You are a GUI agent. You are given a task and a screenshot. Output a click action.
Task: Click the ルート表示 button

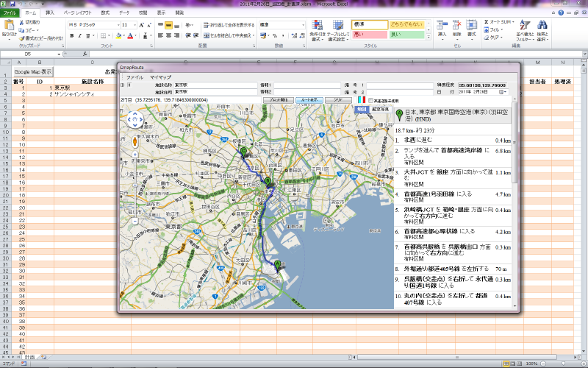click(x=309, y=99)
